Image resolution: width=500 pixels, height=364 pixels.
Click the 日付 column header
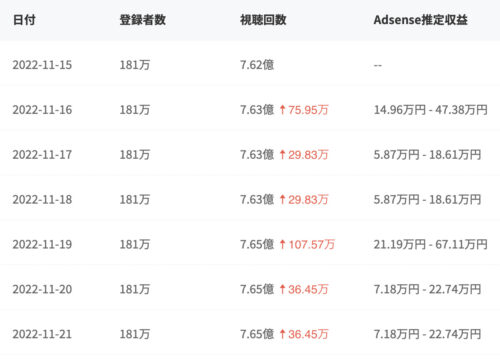click(x=24, y=20)
